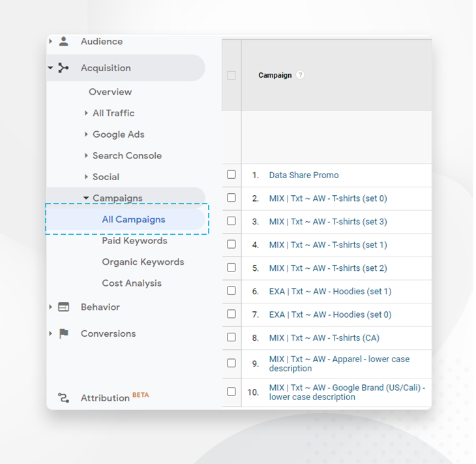Image resolution: width=476 pixels, height=464 pixels.
Task: Click the Behavior window icon
Action: coord(63,307)
